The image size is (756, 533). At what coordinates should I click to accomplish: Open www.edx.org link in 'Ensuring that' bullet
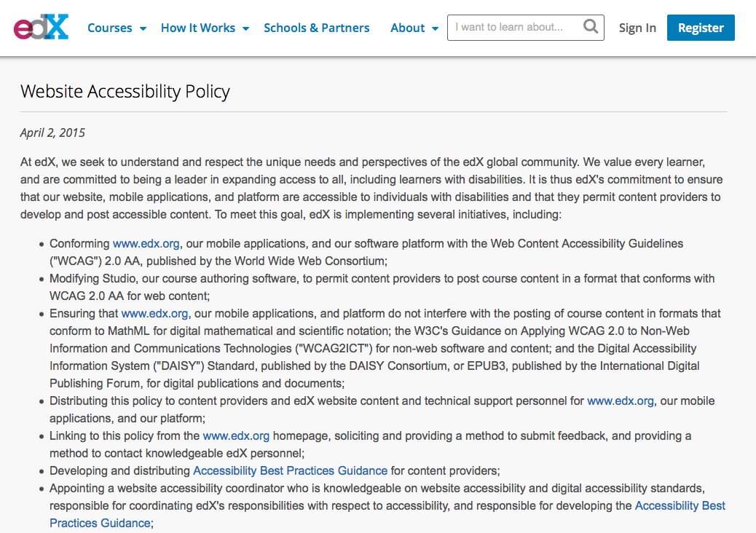(154, 314)
